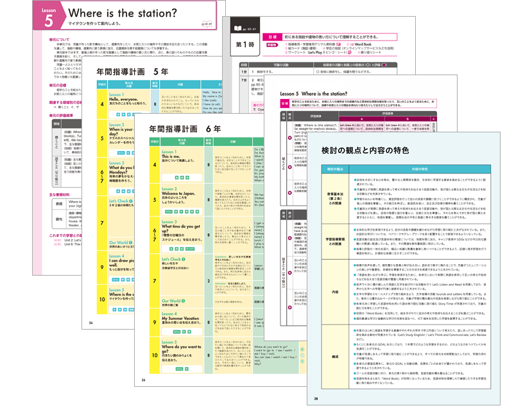Open the digital textbook icon beside 指導者用・学習者用

pyautogui.click(x=338, y=44)
